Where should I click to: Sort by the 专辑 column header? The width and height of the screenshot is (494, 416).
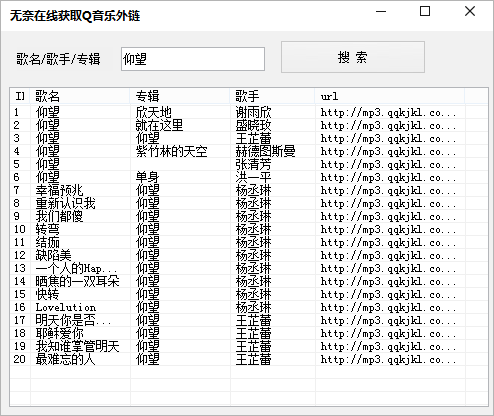pos(180,96)
